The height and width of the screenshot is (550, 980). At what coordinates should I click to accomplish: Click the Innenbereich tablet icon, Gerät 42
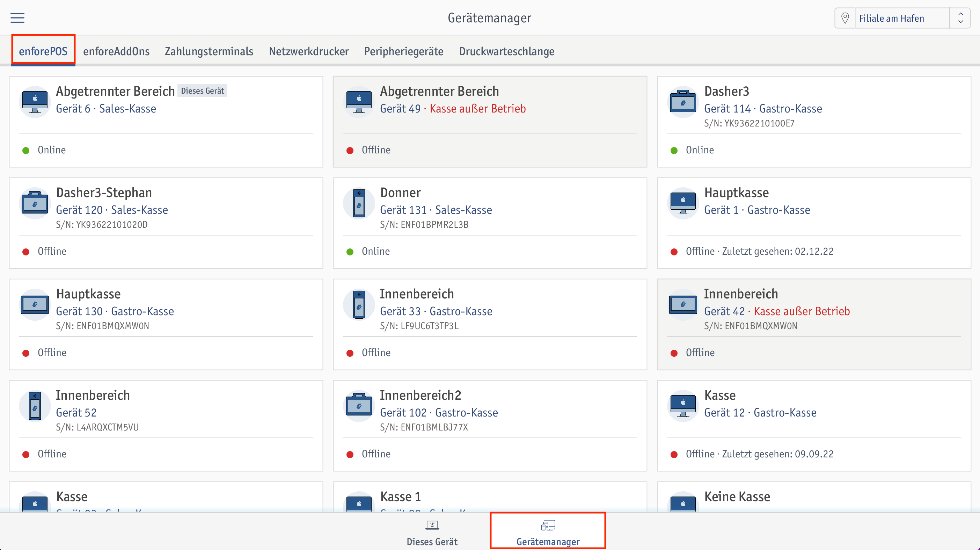pos(683,304)
